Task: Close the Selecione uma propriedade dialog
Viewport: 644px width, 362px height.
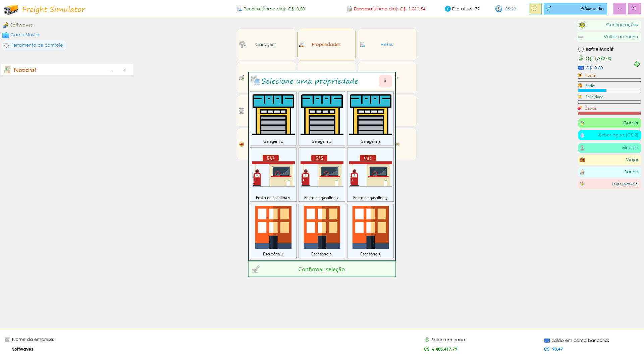Action: (x=385, y=81)
